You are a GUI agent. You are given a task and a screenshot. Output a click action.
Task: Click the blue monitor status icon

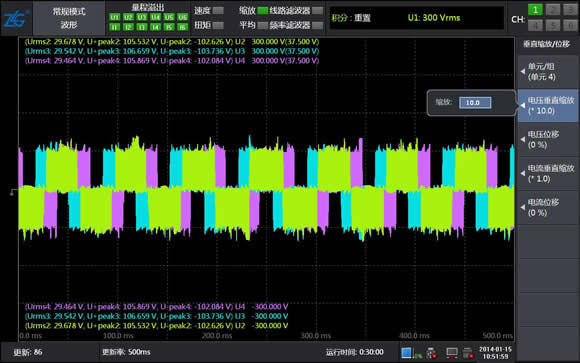coord(406,353)
